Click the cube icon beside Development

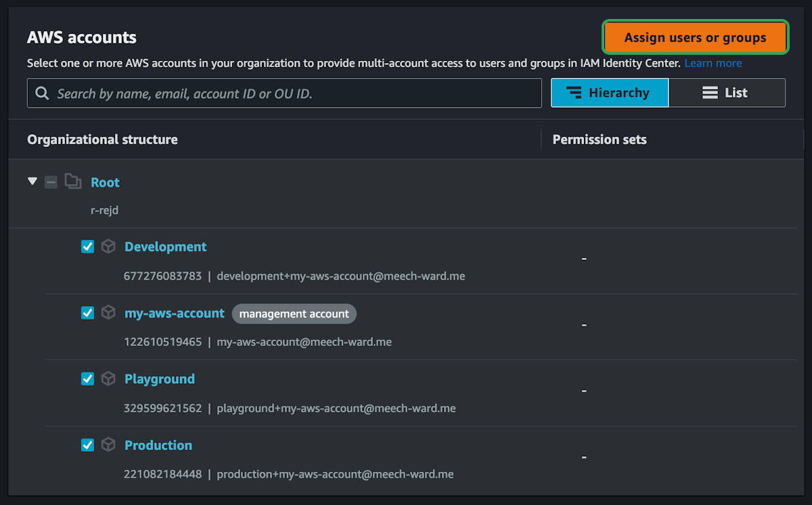point(108,246)
